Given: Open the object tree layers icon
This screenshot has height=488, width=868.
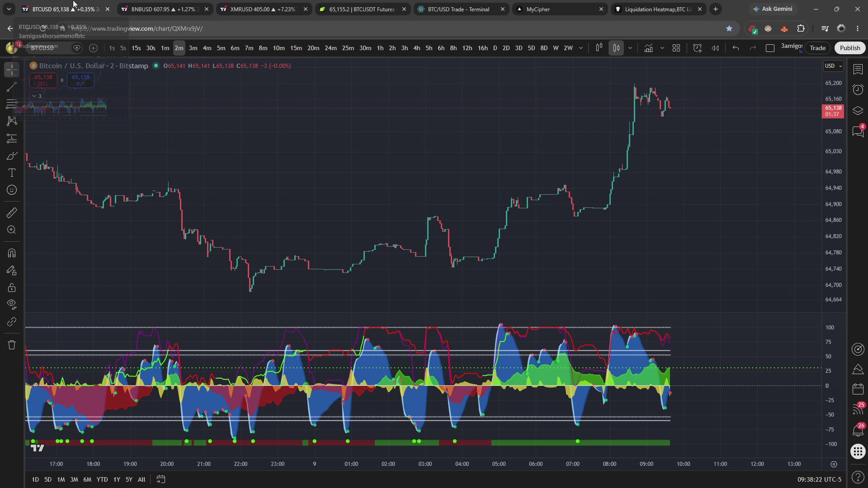Looking at the screenshot, I should pyautogui.click(x=858, y=110).
